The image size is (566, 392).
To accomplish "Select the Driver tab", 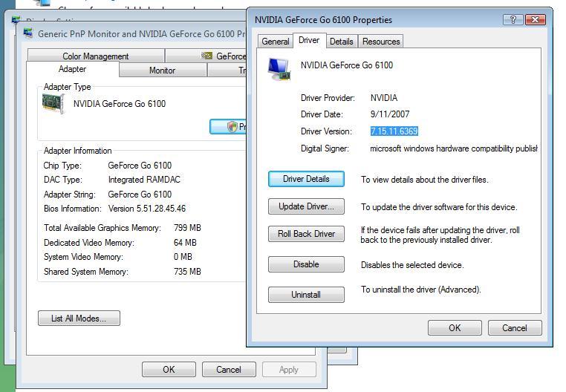I will pos(309,40).
